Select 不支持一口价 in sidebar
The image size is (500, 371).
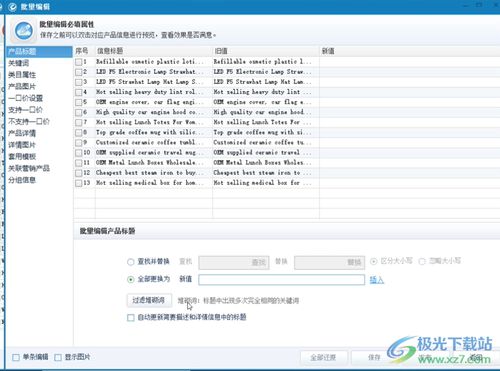pos(29,121)
